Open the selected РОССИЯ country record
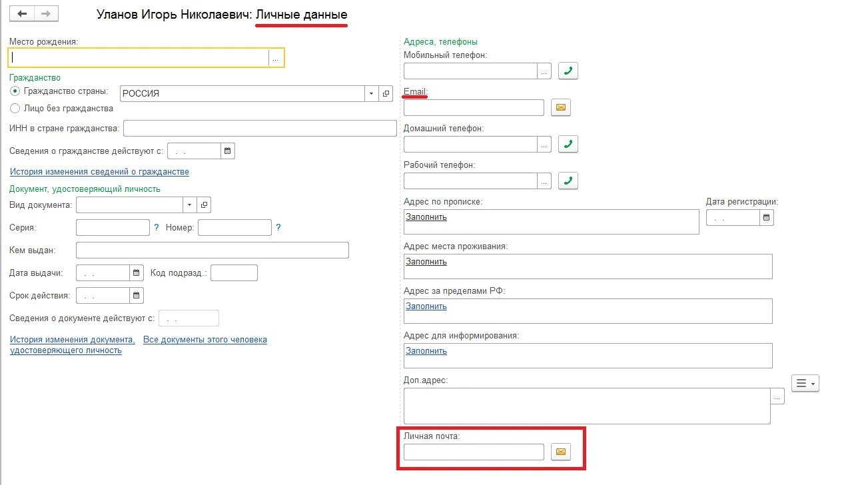This screenshot has width=868, height=485. (386, 94)
